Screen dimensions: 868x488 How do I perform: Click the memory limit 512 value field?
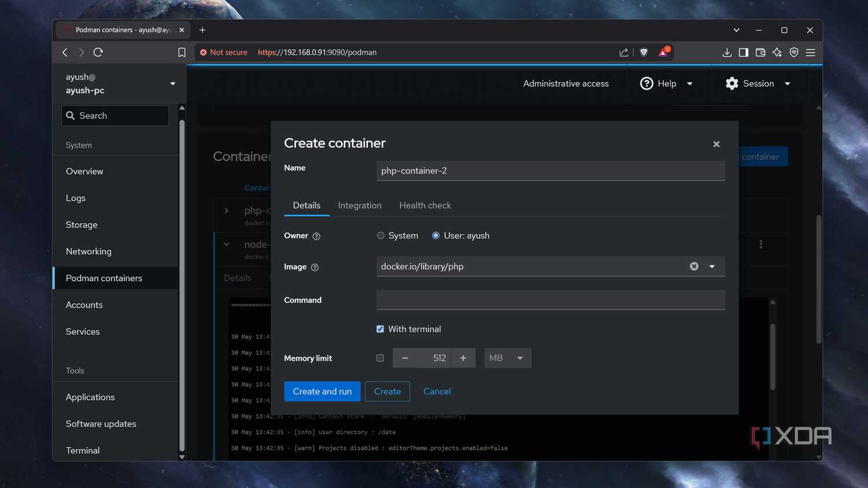coord(434,358)
